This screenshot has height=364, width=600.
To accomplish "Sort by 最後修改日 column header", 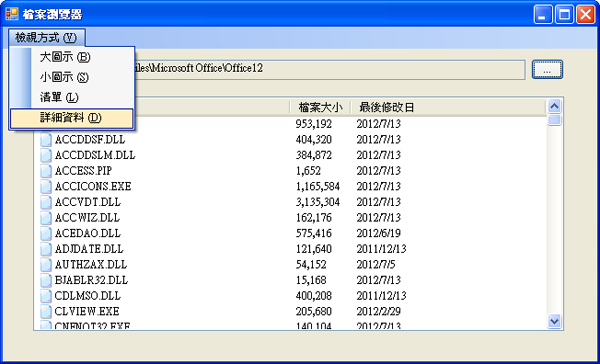I will coord(448,108).
